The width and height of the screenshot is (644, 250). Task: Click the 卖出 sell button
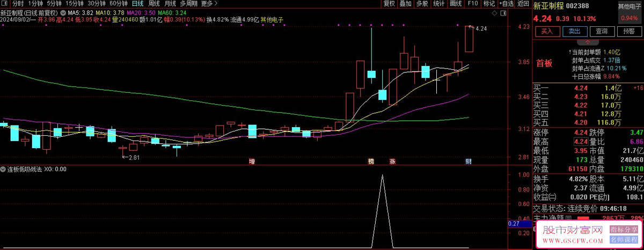(574, 31)
